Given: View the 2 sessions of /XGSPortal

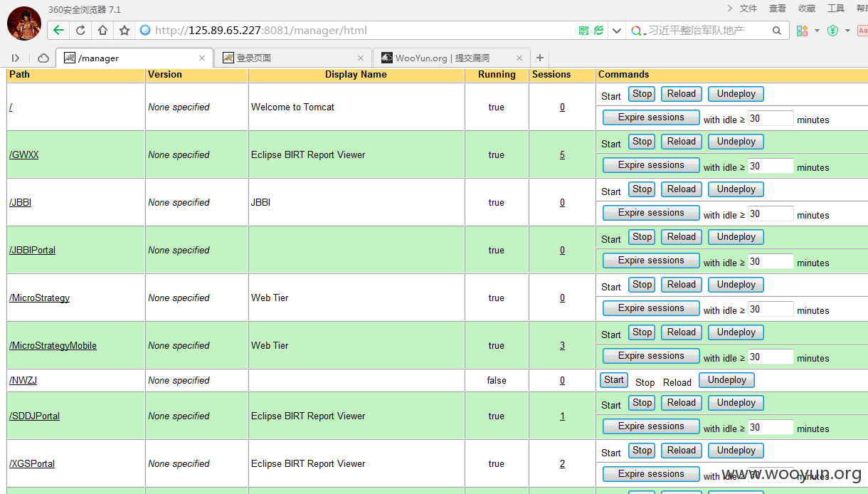Looking at the screenshot, I should tap(562, 463).
